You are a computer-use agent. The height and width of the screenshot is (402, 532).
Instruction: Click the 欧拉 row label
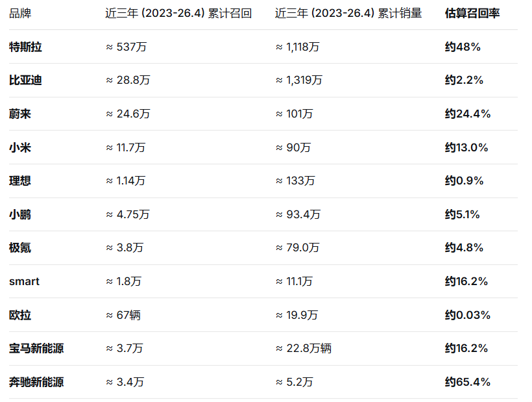20,315
